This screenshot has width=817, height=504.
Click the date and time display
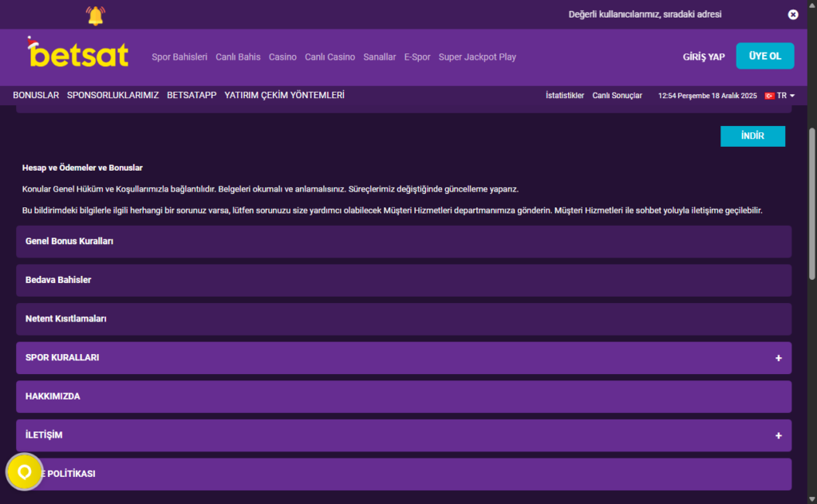[x=707, y=96]
